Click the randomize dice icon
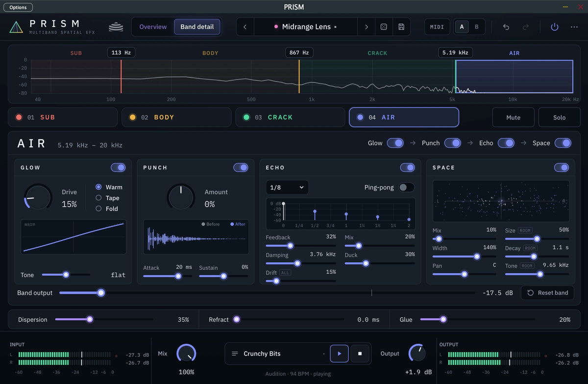This screenshot has width=588, height=384. point(384,27)
